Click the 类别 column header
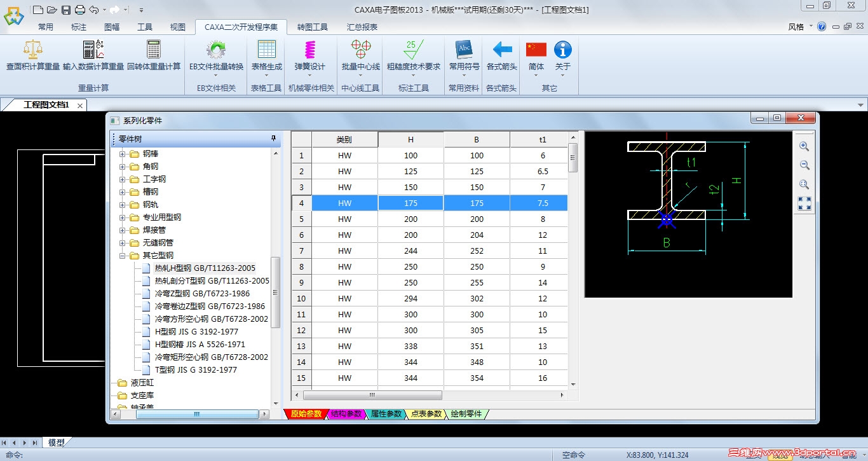Image resolution: width=868 pixels, height=461 pixels. point(344,139)
